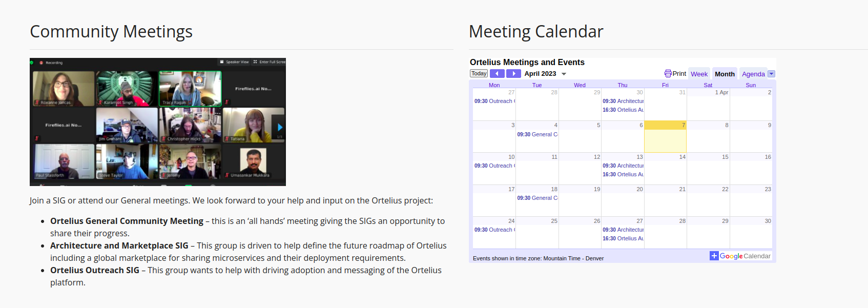This screenshot has height=308, width=868.
Task: Switch calendar to Agenda view
Action: point(752,73)
